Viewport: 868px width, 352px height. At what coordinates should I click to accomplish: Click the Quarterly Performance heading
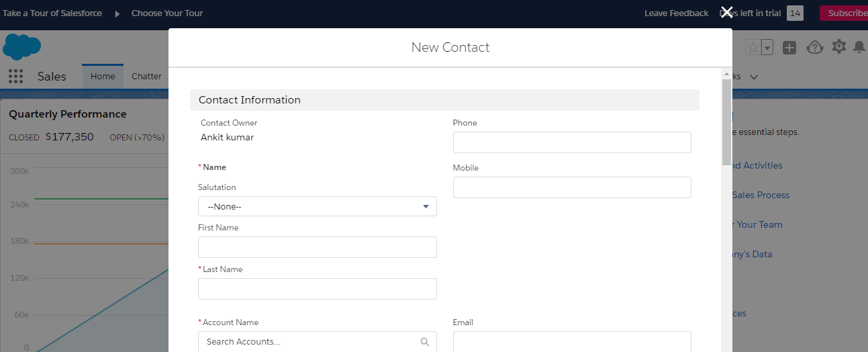pyautogui.click(x=68, y=114)
